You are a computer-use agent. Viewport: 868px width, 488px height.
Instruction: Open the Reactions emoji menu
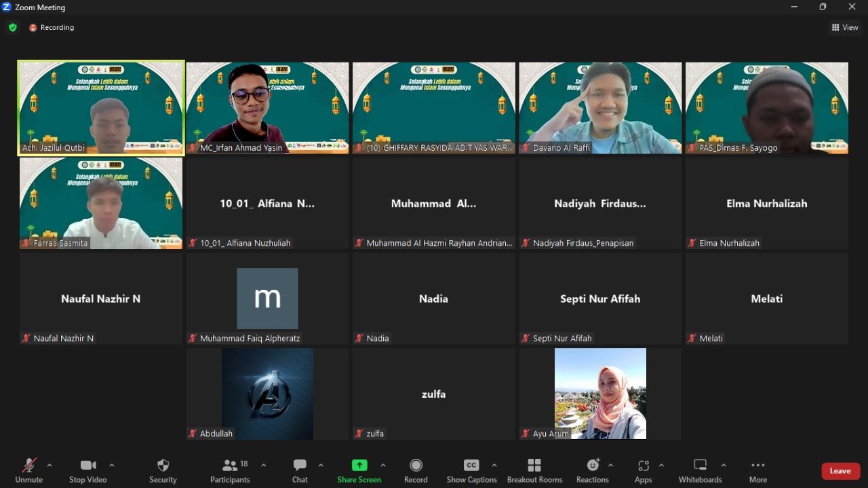coord(593,470)
